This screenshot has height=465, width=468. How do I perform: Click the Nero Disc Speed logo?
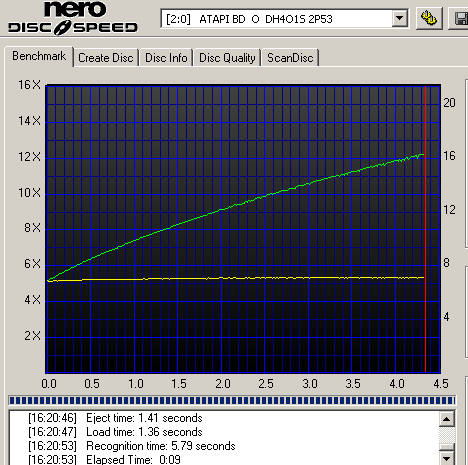click(73, 18)
